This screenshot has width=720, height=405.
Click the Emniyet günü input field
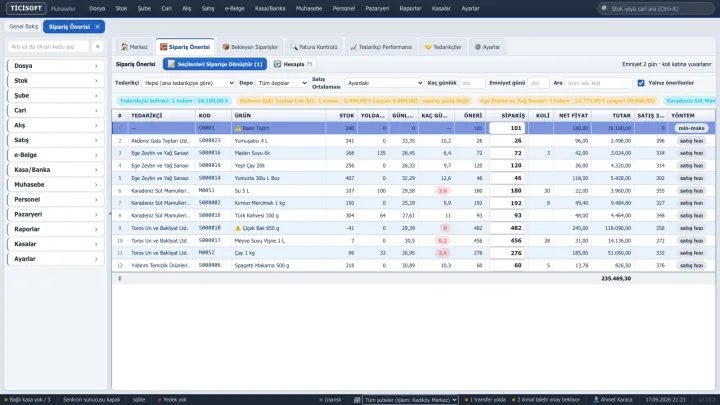pyautogui.click(x=538, y=83)
